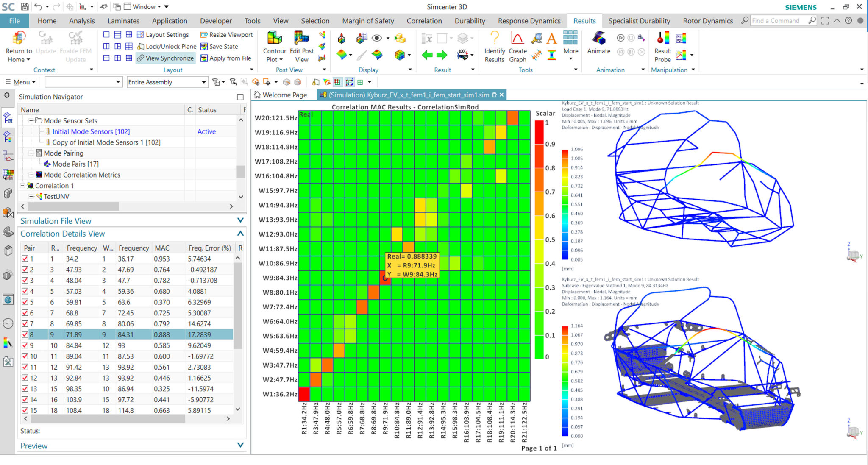
Task: Open the Welcome Page tab
Action: [x=283, y=95]
